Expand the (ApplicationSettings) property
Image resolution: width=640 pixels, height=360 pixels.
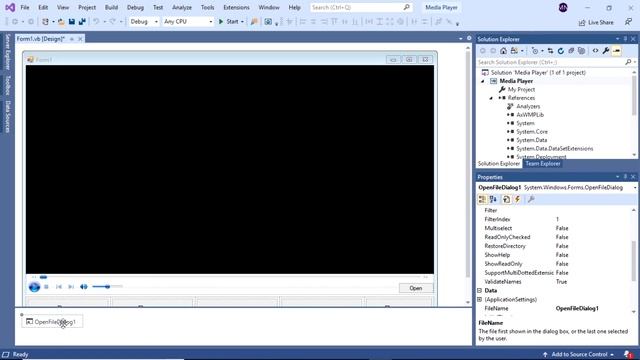(480, 300)
